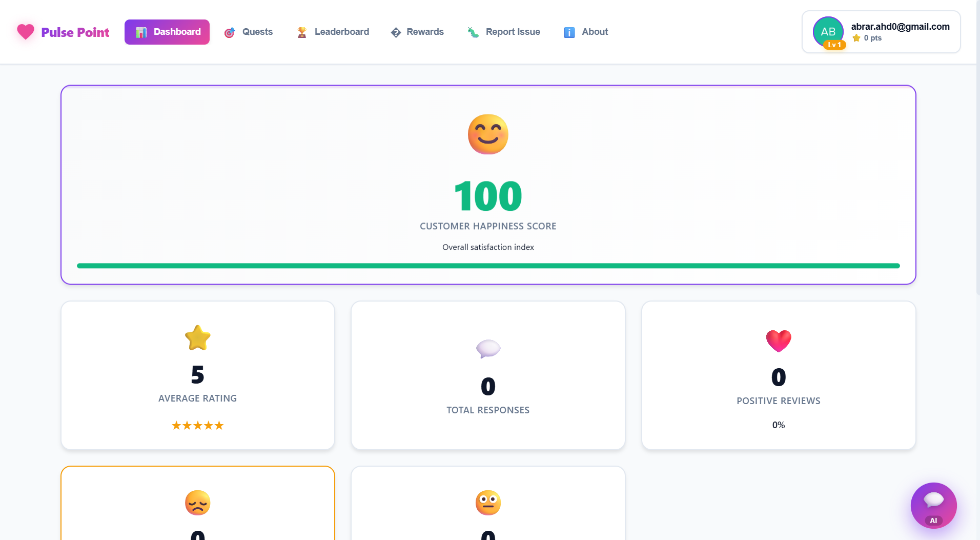The width and height of the screenshot is (980, 540).
Task: Click the smiling happiness emoji
Action: pyautogui.click(x=488, y=134)
